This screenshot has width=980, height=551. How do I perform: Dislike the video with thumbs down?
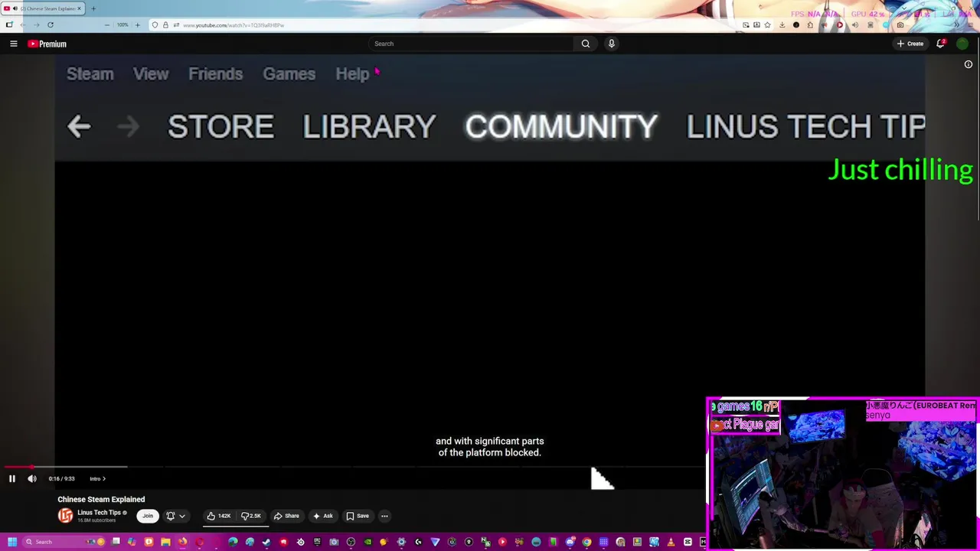[x=251, y=516]
